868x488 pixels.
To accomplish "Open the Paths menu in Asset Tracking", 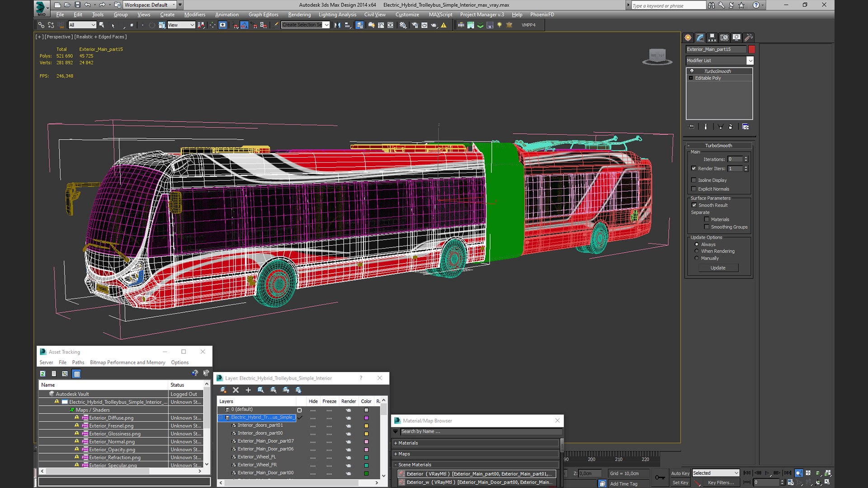I will pos(78,362).
